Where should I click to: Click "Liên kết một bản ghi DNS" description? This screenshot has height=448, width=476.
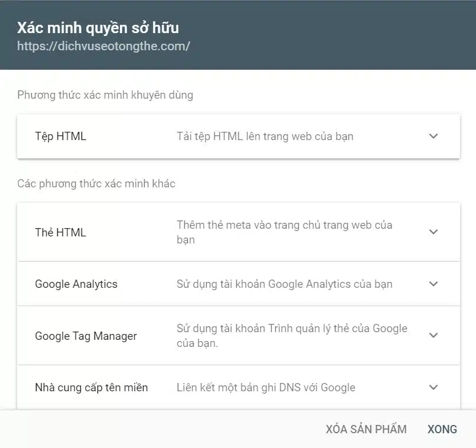click(266, 387)
